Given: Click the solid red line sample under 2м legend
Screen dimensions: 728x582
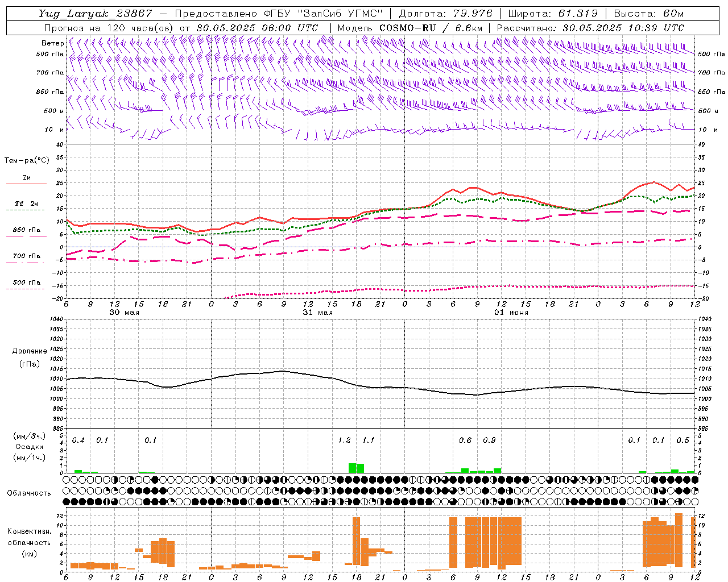Looking at the screenshot, I should [x=26, y=184].
